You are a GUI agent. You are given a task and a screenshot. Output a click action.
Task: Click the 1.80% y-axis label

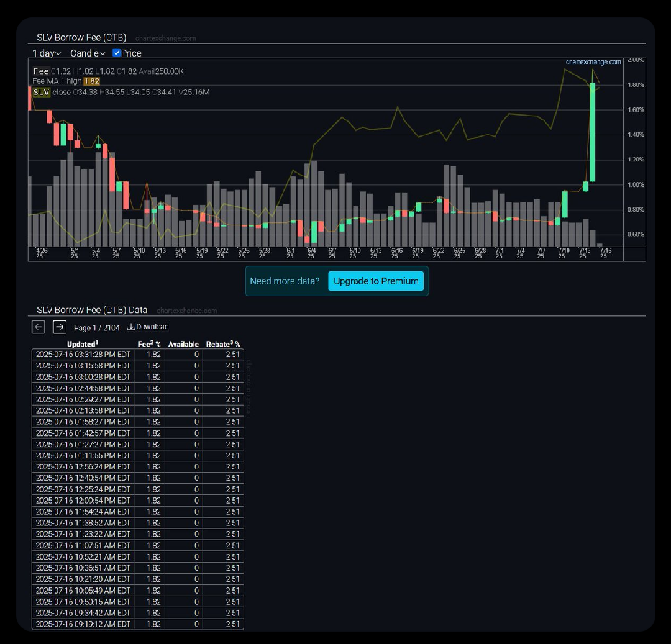pos(636,84)
